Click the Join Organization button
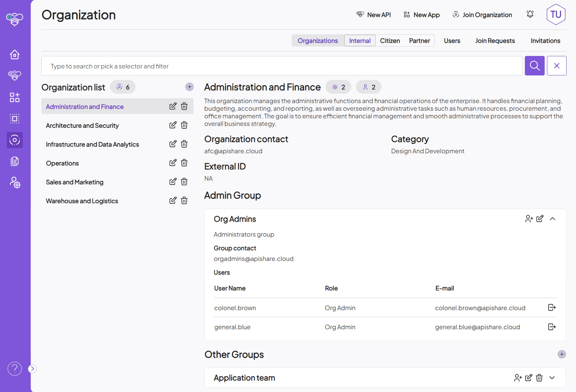This screenshot has width=576, height=392. click(x=482, y=15)
